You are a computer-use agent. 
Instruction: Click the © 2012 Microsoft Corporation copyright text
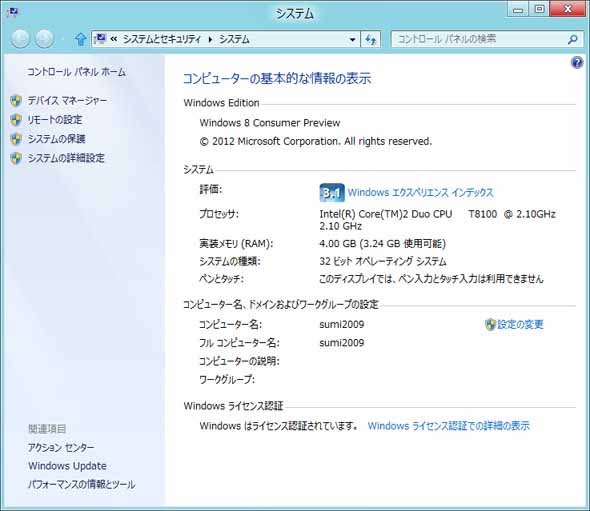(x=316, y=141)
